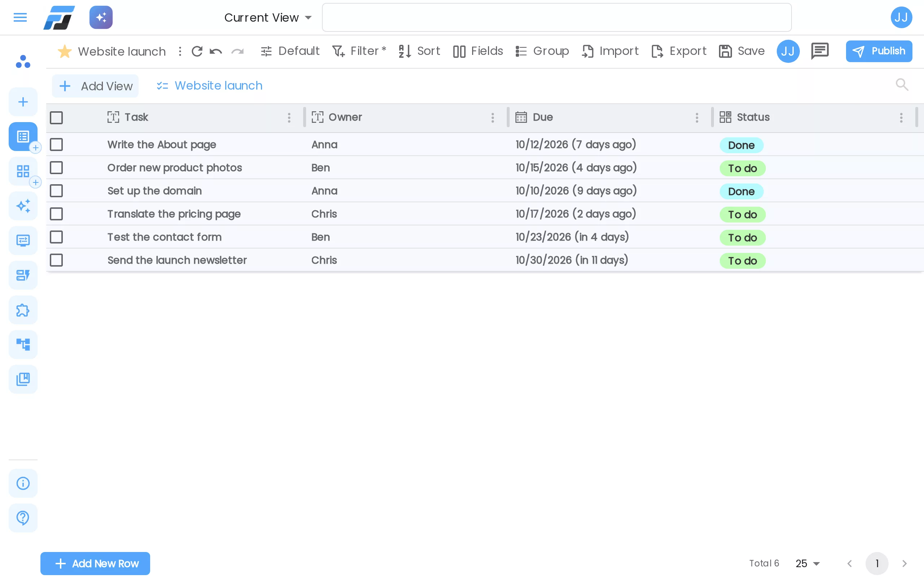Viewport: 924px width, 578px height.
Task: Check the Set up the domain row
Action: [56, 191]
